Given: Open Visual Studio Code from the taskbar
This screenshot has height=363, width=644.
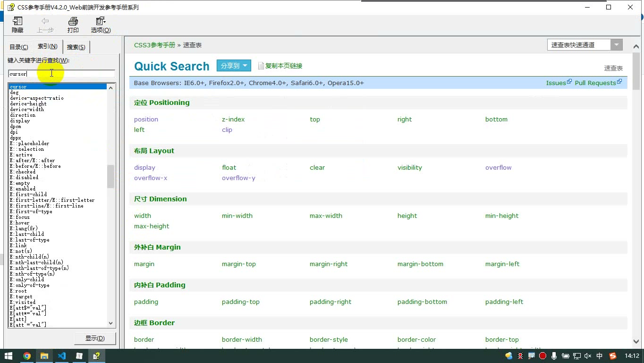Looking at the screenshot, I should pyautogui.click(x=62, y=356).
